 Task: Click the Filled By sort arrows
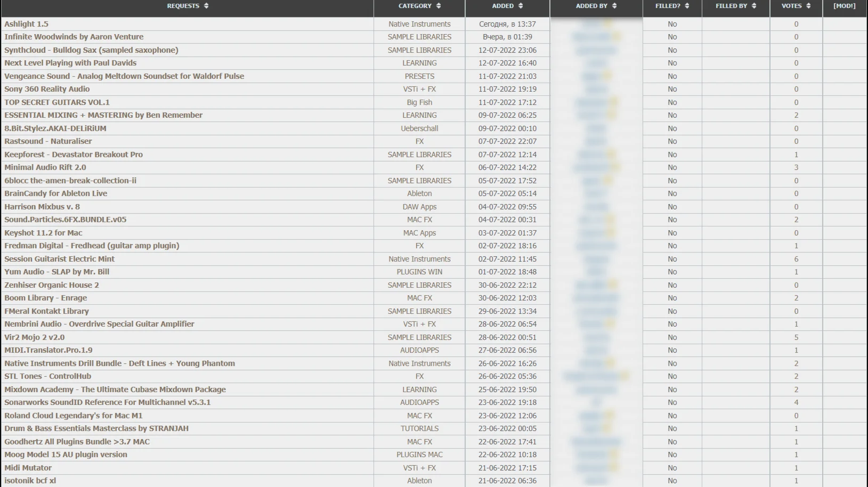click(754, 6)
